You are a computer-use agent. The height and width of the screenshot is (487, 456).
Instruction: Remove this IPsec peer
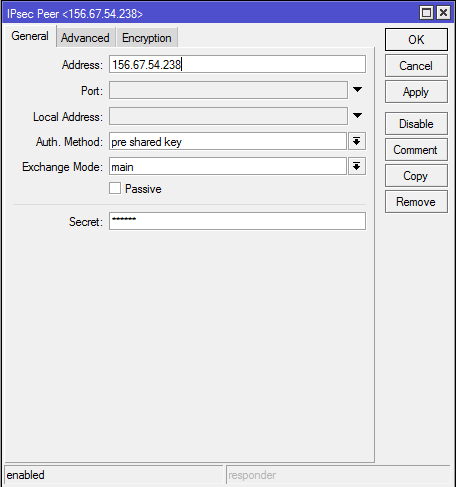(x=416, y=202)
